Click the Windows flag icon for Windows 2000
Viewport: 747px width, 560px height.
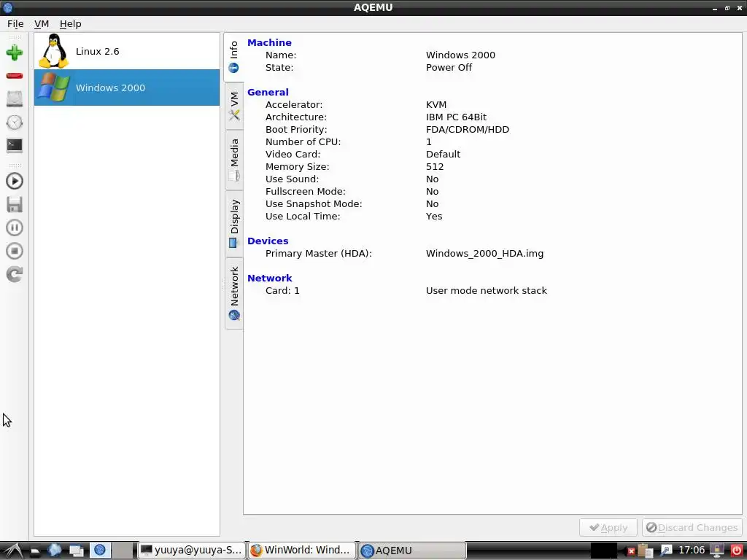[53, 87]
